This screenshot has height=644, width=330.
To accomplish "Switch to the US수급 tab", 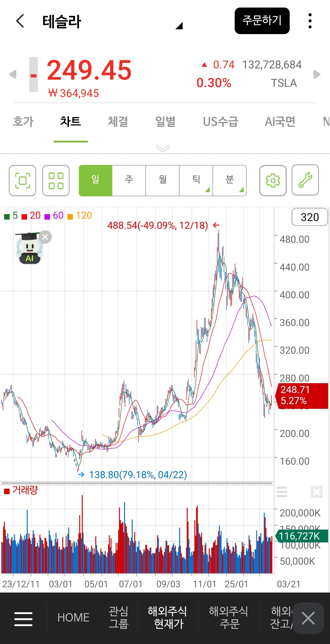I will pyautogui.click(x=221, y=122).
